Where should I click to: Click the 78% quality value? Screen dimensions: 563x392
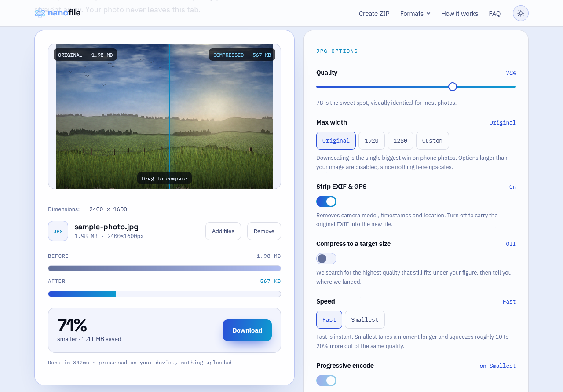pyautogui.click(x=511, y=73)
